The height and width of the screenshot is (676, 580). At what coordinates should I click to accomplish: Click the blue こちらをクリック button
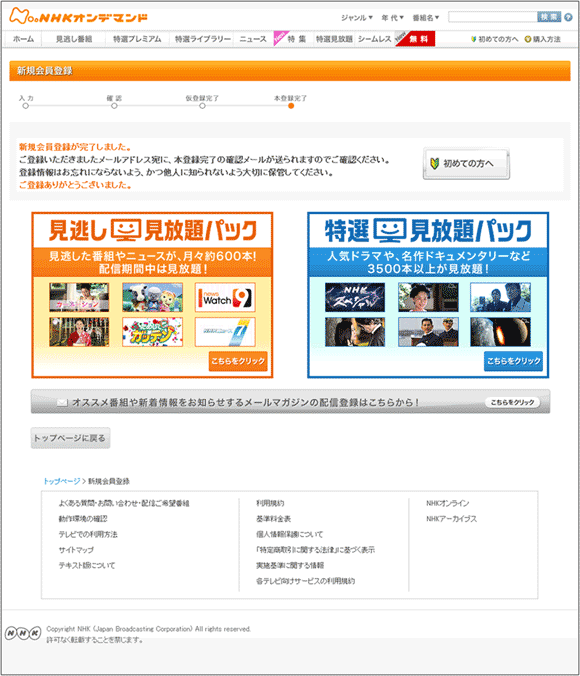click(x=513, y=361)
